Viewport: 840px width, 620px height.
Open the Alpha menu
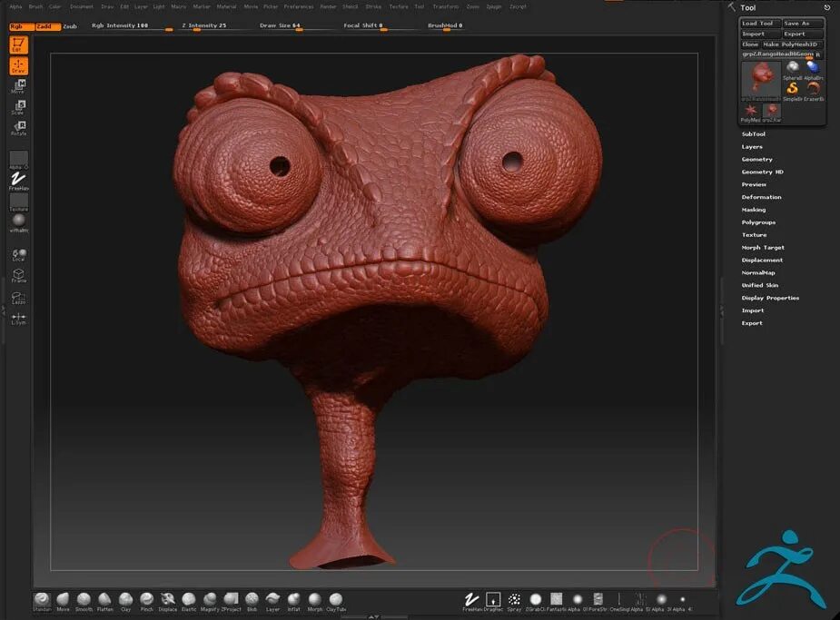[15, 7]
